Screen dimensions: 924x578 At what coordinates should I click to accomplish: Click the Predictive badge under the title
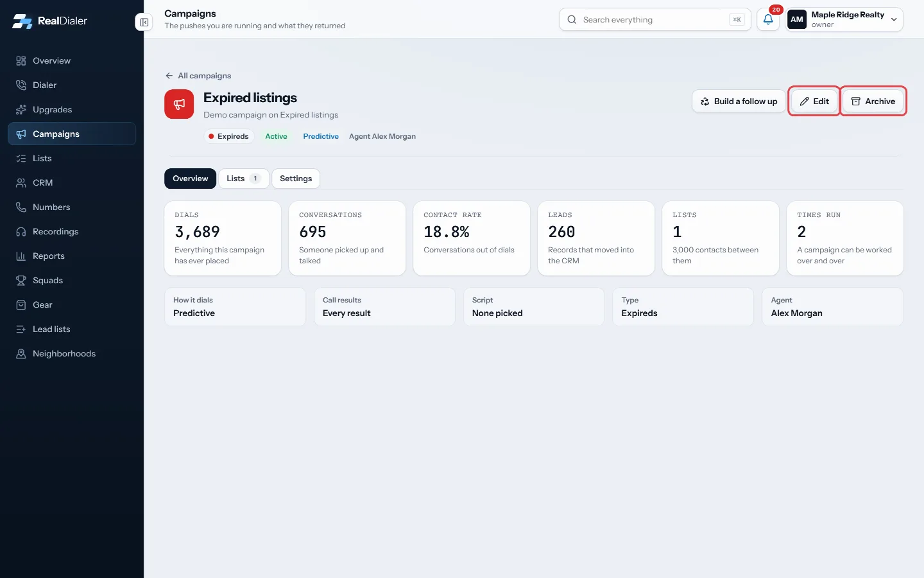point(321,136)
